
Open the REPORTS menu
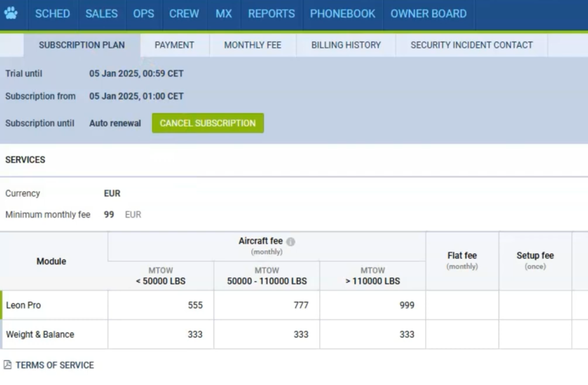tap(272, 14)
